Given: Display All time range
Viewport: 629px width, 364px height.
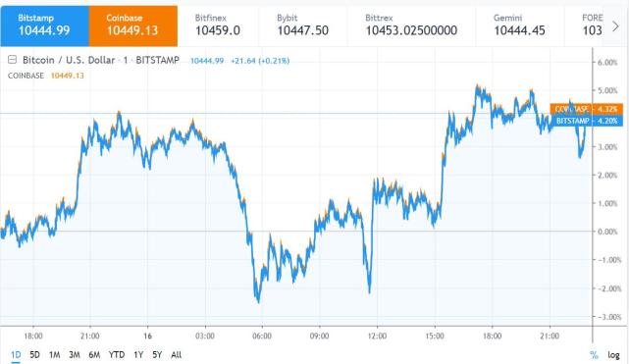Looking at the screenshot, I should [x=176, y=355].
